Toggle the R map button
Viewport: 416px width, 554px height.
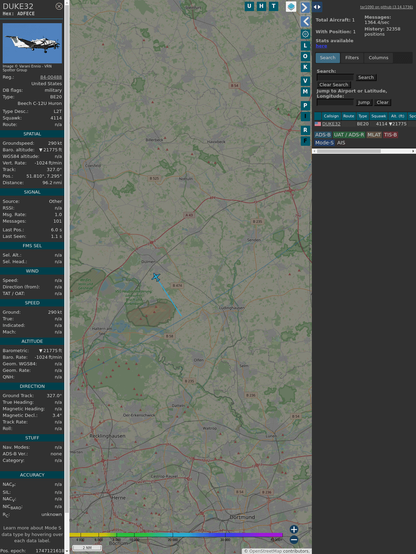coord(305,130)
